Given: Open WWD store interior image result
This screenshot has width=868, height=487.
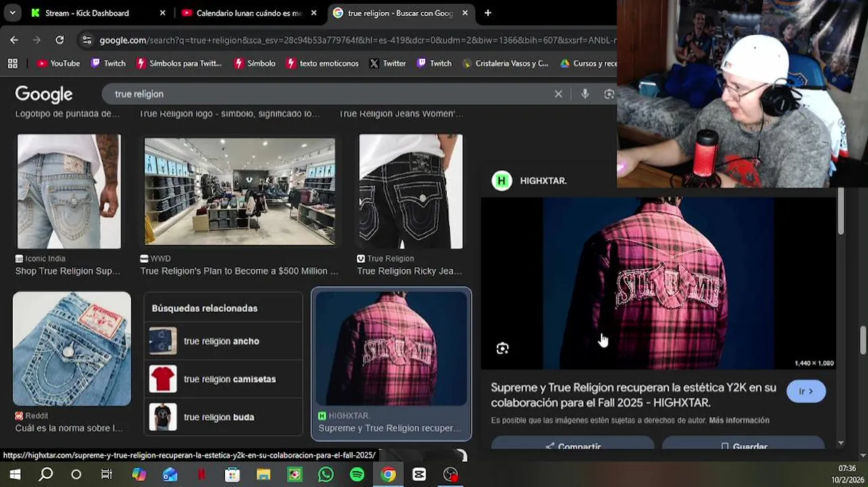Looking at the screenshot, I should 239,191.
